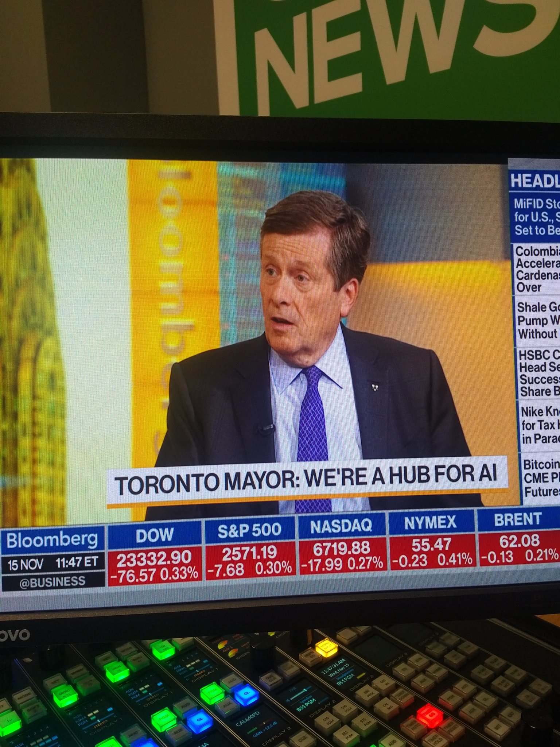The width and height of the screenshot is (560, 747).
Task: Click the '15 NOV 11:47 ET' timestamp
Action: point(52,563)
